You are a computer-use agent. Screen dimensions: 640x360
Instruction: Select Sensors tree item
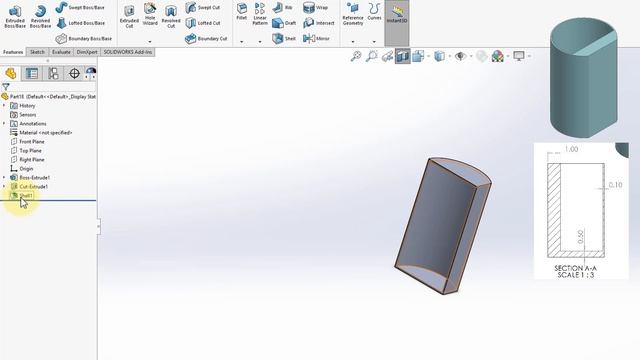pyautogui.click(x=23, y=115)
